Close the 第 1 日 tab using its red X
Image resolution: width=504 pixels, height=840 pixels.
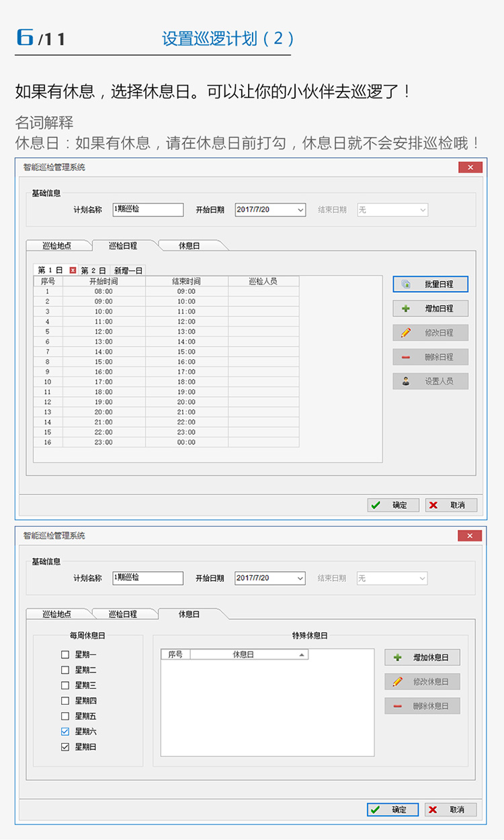pos(73,270)
